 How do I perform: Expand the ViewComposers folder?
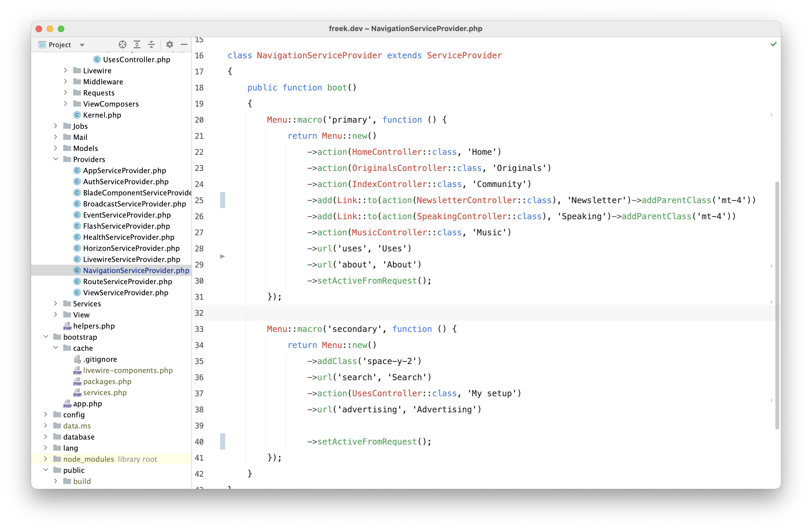(x=65, y=104)
